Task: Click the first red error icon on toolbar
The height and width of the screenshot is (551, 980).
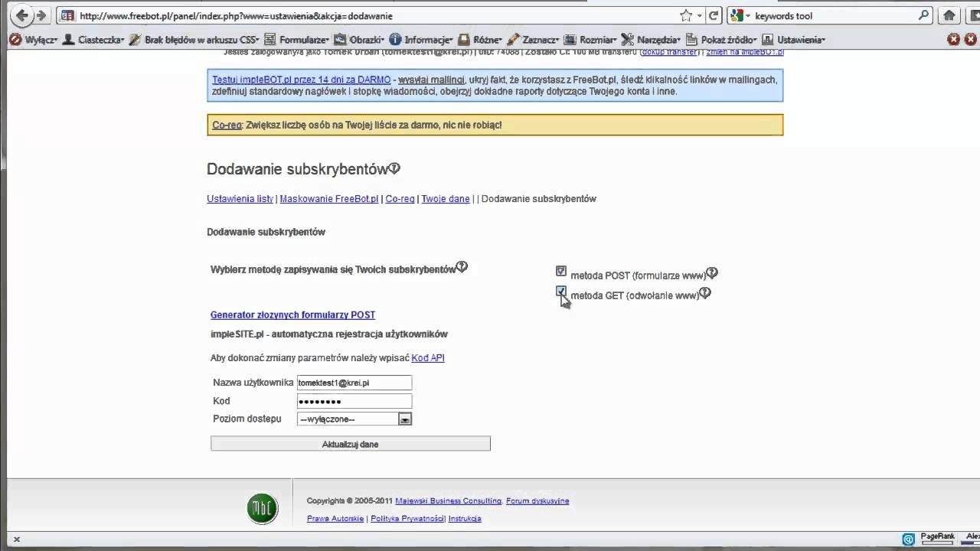Action: click(953, 40)
